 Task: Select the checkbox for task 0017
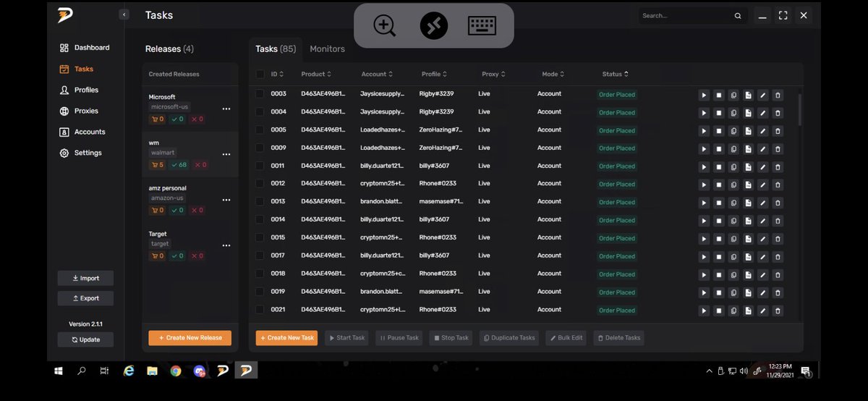[x=260, y=256]
